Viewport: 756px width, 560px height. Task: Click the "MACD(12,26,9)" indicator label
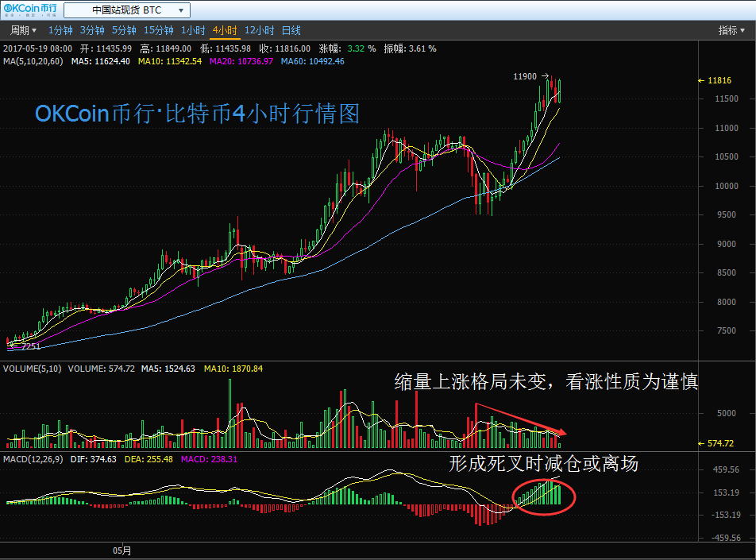(33, 459)
